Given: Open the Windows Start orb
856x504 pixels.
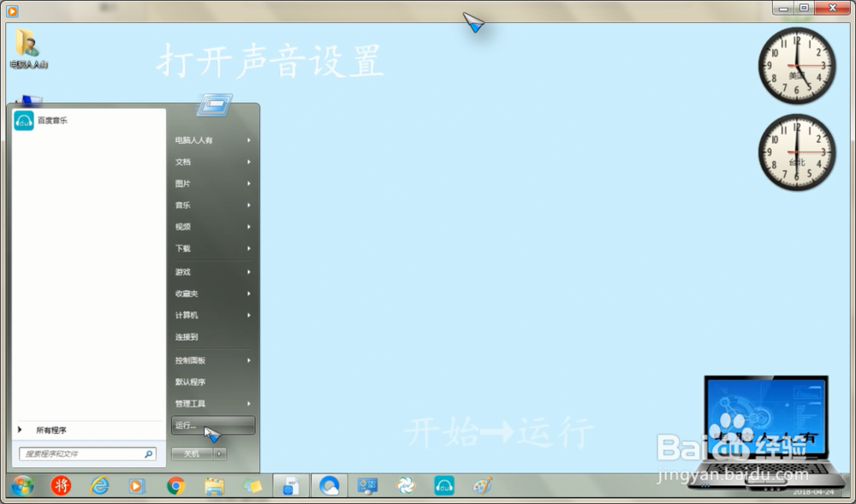Looking at the screenshot, I should coord(22,485).
